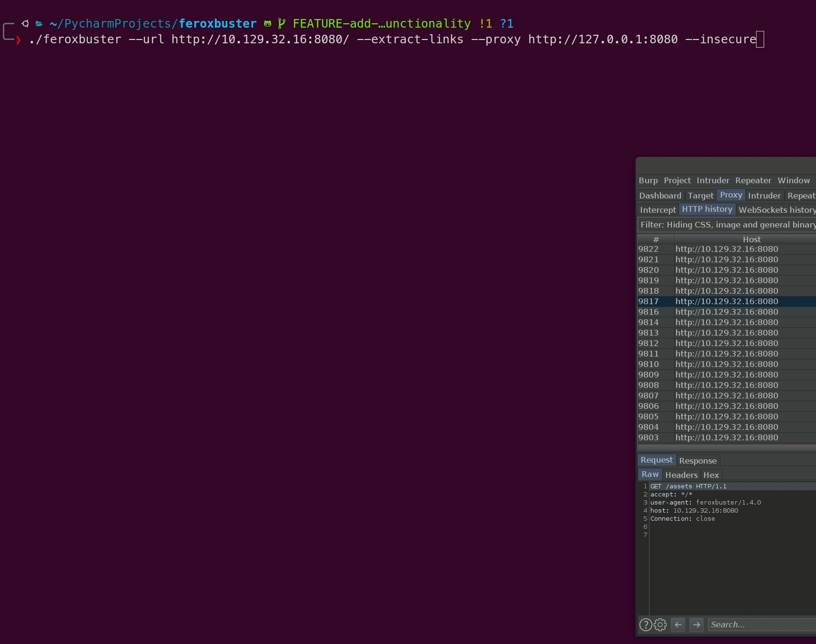The width and height of the screenshot is (816, 644).
Task: Click the user-agent feroxbuster/1.4.0 header line
Action: 706,503
